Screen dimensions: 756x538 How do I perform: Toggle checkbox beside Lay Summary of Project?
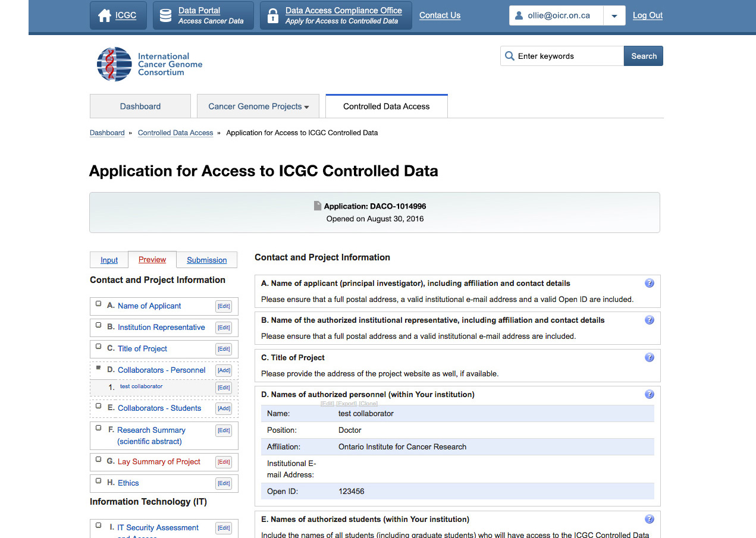tap(99, 460)
